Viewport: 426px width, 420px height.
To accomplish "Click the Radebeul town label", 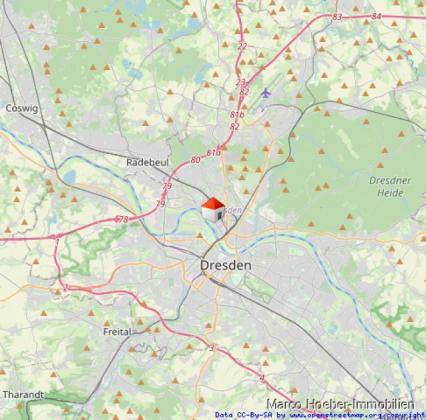I will point(147,162).
